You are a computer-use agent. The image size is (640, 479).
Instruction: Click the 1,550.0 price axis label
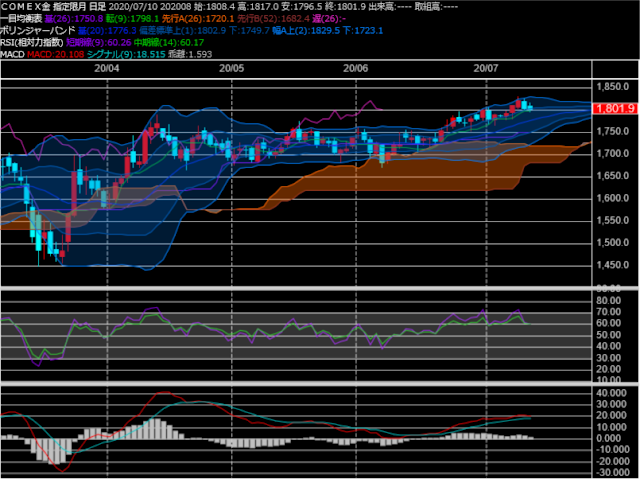[x=613, y=220]
